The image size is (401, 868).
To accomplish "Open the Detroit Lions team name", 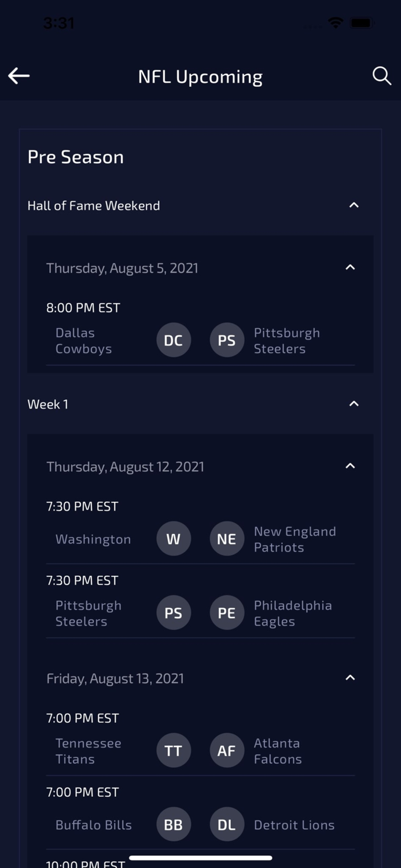I will point(294,825).
